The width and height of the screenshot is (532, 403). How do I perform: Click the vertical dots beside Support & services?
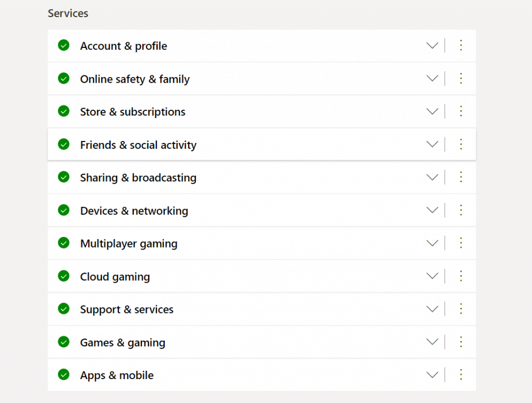tap(460, 309)
